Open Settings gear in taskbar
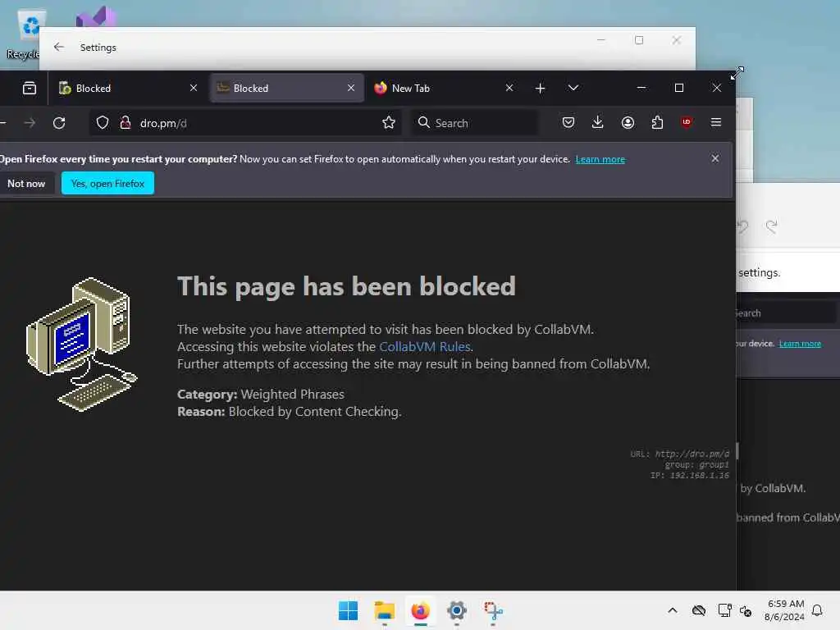 pyautogui.click(x=456, y=610)
